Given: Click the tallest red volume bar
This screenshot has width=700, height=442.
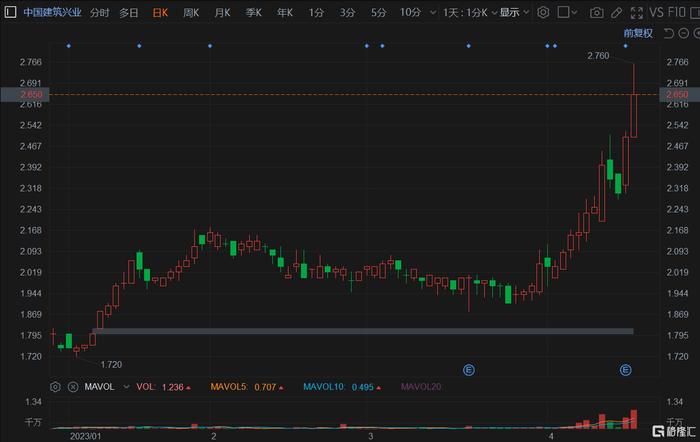Looking at the screenshot, I should coord(633,419).
